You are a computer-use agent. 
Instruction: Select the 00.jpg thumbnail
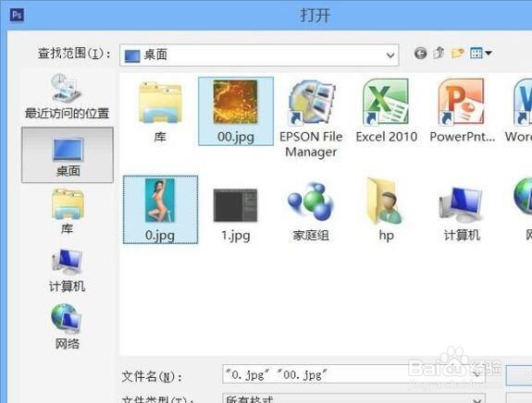[x=236, y=111]
